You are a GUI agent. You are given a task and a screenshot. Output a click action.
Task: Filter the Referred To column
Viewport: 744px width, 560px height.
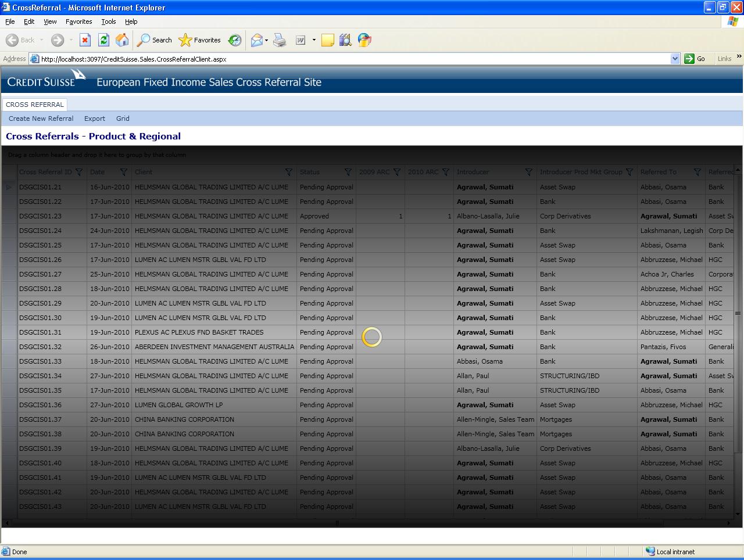coord(697,172)
